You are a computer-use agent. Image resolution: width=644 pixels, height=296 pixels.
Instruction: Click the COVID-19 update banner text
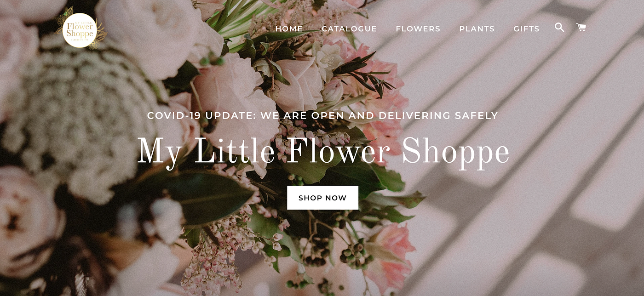pos(322,115)
